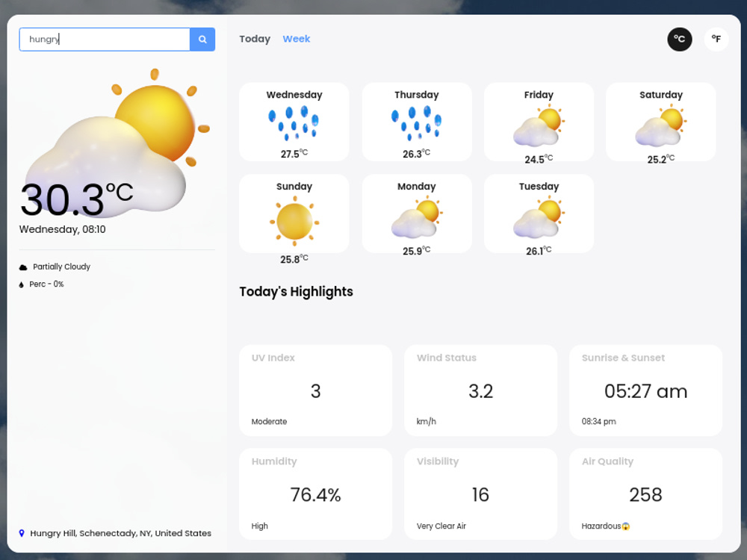Click the Friday 24.5°C temperature
The width and height of the screenshot is (747, 560).
click(539, 160)
